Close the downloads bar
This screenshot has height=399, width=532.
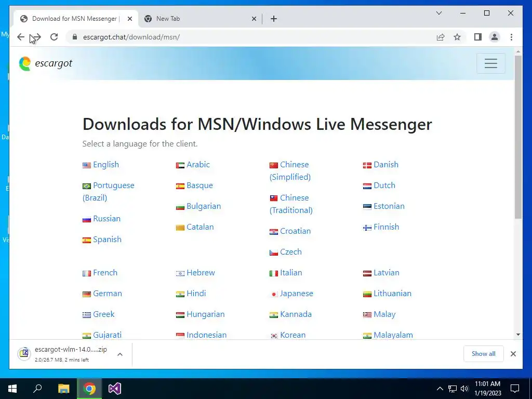click(x=513, y=353)
